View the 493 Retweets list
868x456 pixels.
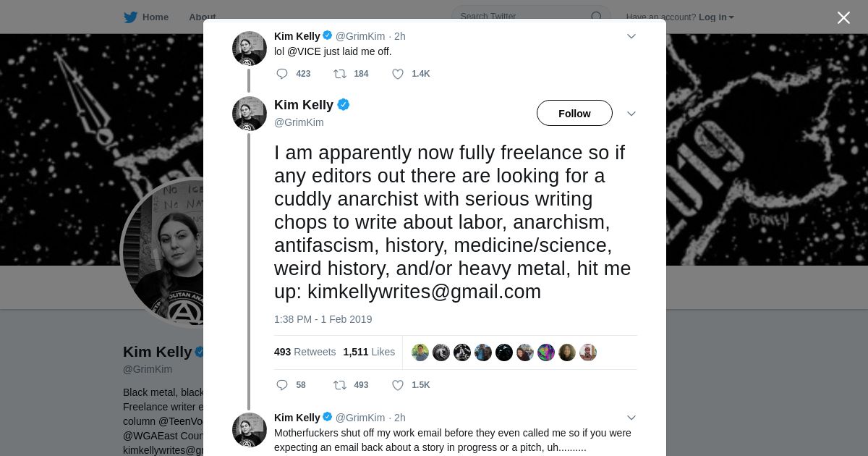(305, 352)
